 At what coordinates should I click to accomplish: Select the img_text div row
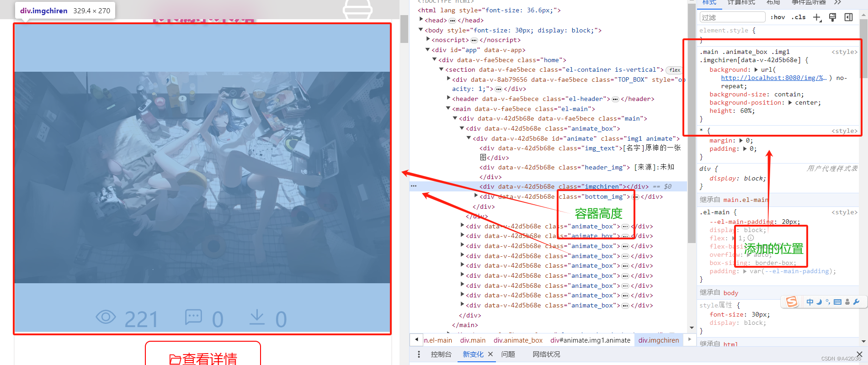580,153
